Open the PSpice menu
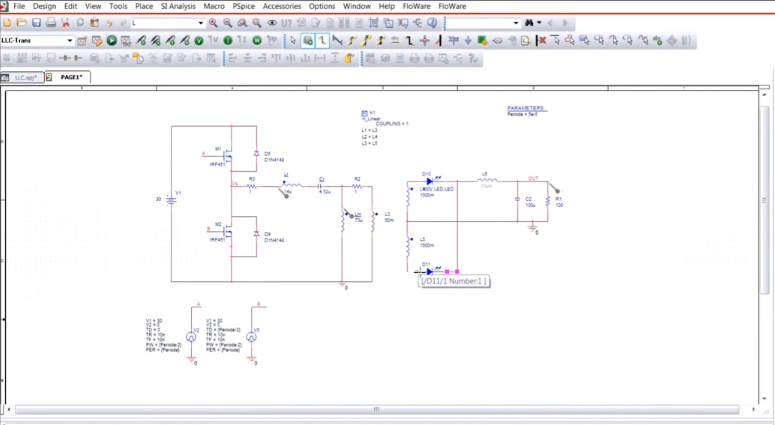Image resolution: width=775 pixels, height=425 pixels. [x=243, y=6]
